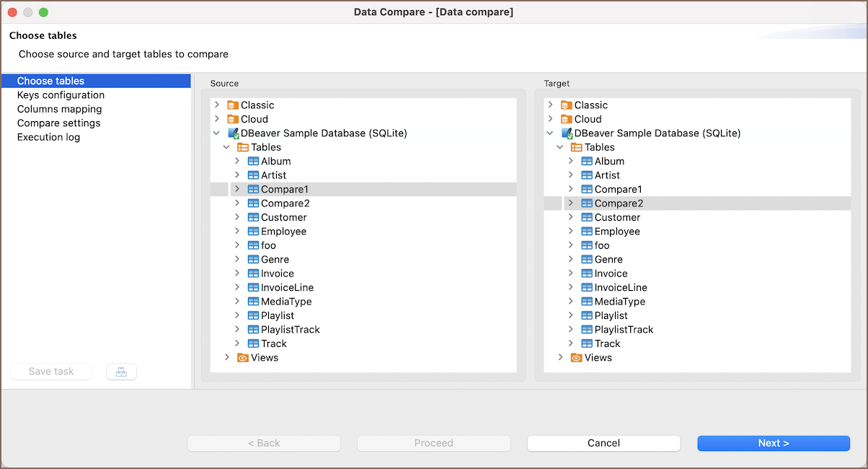
Task: Click the Proceed button
Action: tap(434, 443)
